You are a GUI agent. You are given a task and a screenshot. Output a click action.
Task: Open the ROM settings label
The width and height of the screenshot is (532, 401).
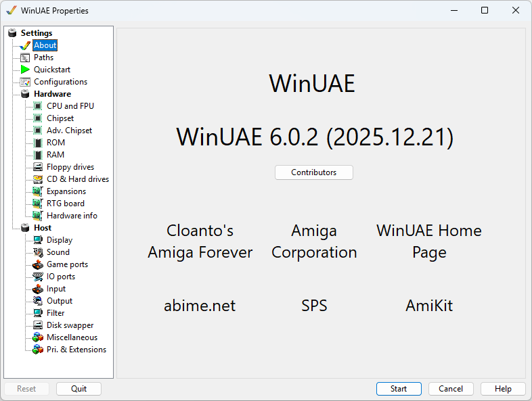pos(56,143)
